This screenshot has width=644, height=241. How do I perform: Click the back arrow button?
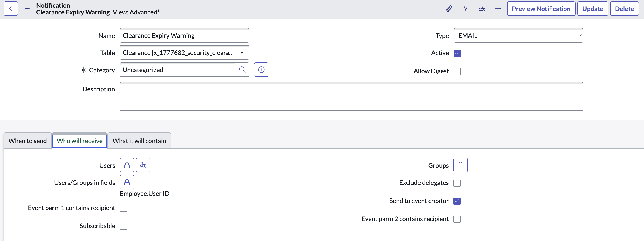11,9
